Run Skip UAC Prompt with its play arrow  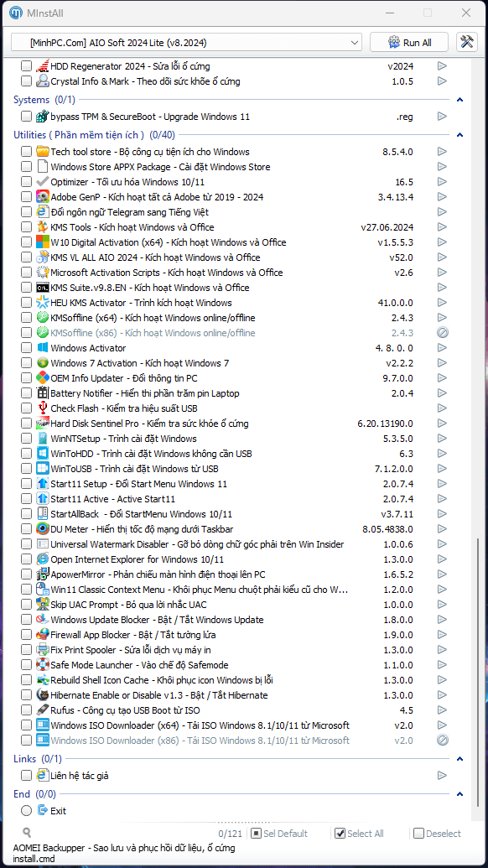442,605
